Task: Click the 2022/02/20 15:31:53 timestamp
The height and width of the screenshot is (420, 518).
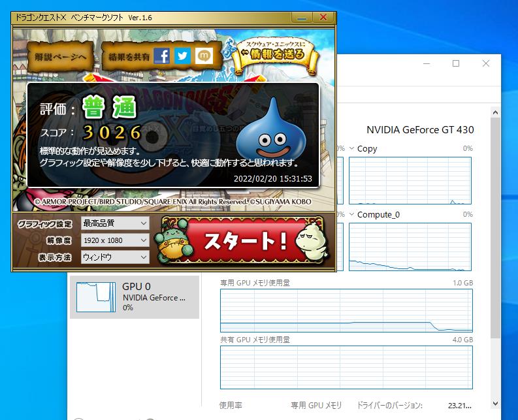Action: click(x=273, y=179)
